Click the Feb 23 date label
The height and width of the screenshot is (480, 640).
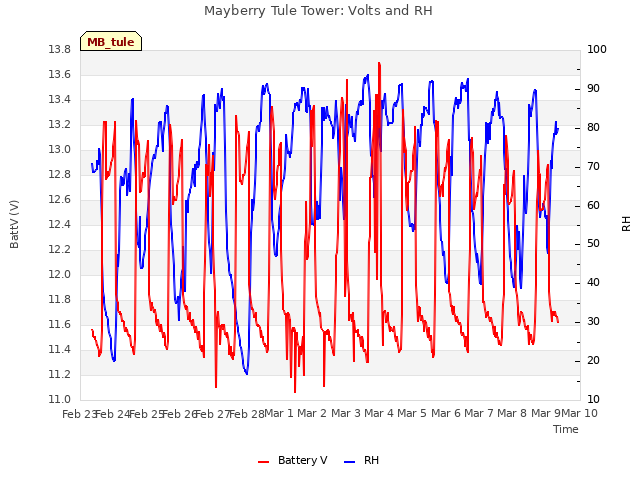coord(80,414)
